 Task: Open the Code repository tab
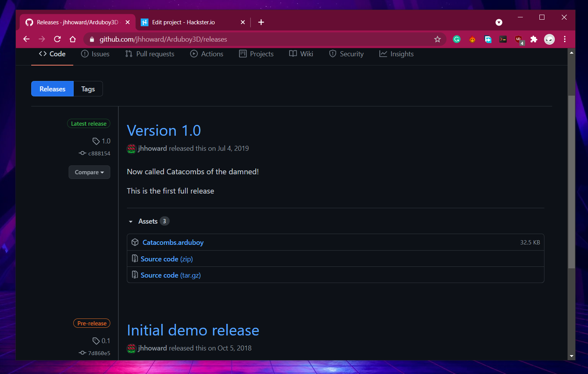click(52, 54)
